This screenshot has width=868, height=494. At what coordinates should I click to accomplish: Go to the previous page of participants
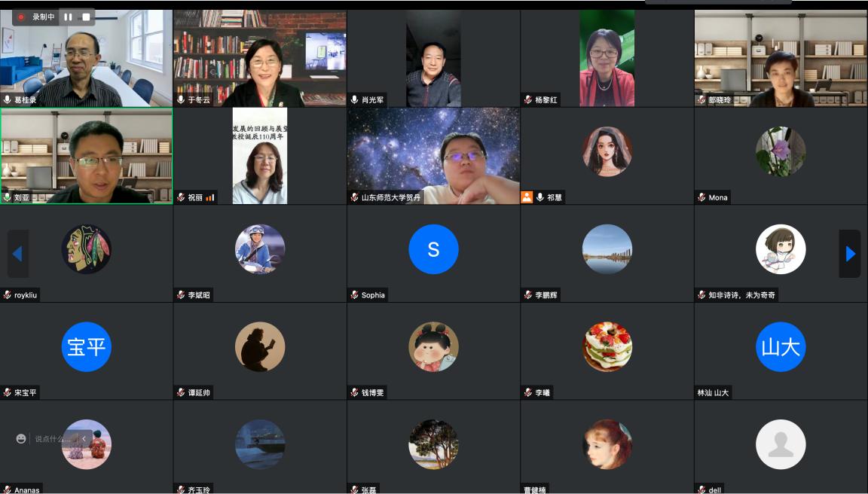(17, 253)
